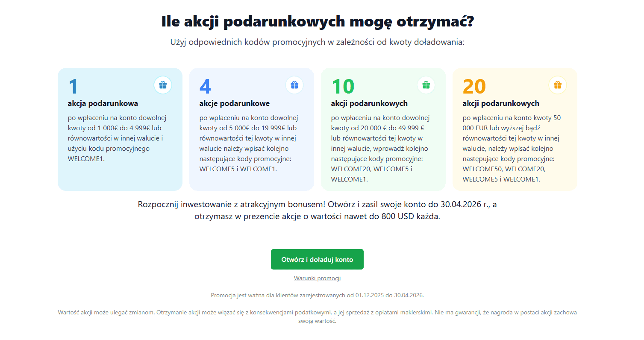Click the orange gift icon in the 20-share card
The image size is (644, 340).
[558, 85]
